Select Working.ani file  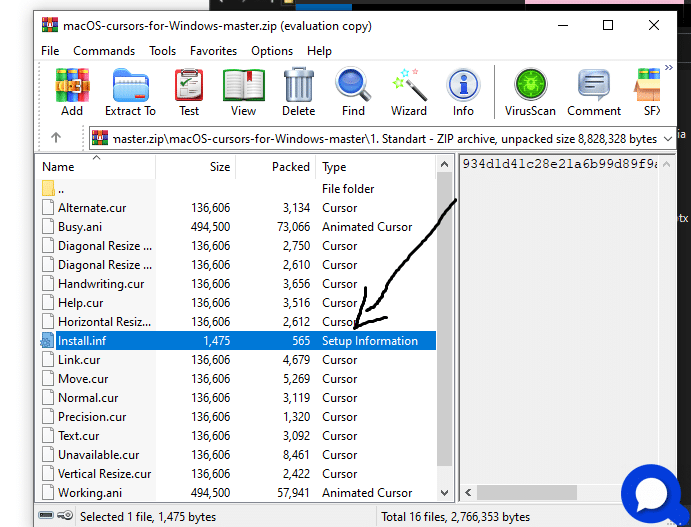pos(90,492)
